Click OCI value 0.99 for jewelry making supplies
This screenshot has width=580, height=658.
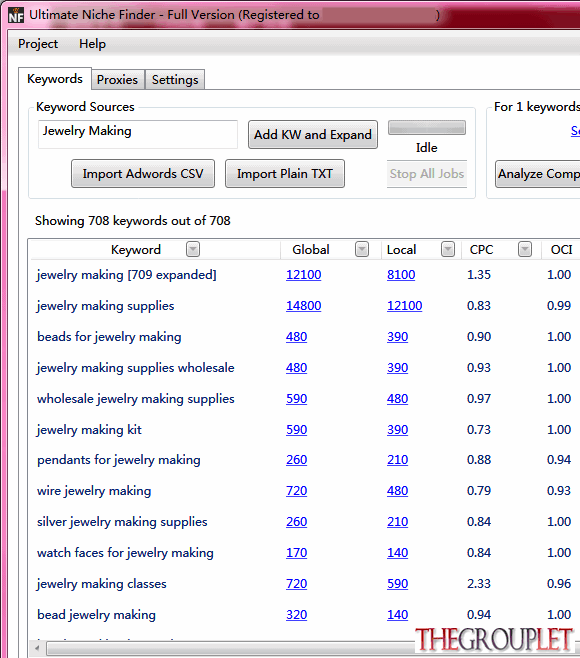pos(559,306)
